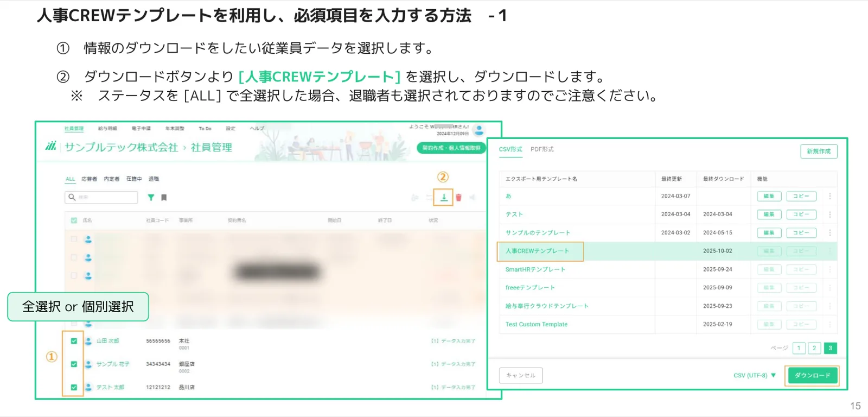868x417 pixels.
Task: Click the 新規作成 button
Action: click(x=819, y=151)
